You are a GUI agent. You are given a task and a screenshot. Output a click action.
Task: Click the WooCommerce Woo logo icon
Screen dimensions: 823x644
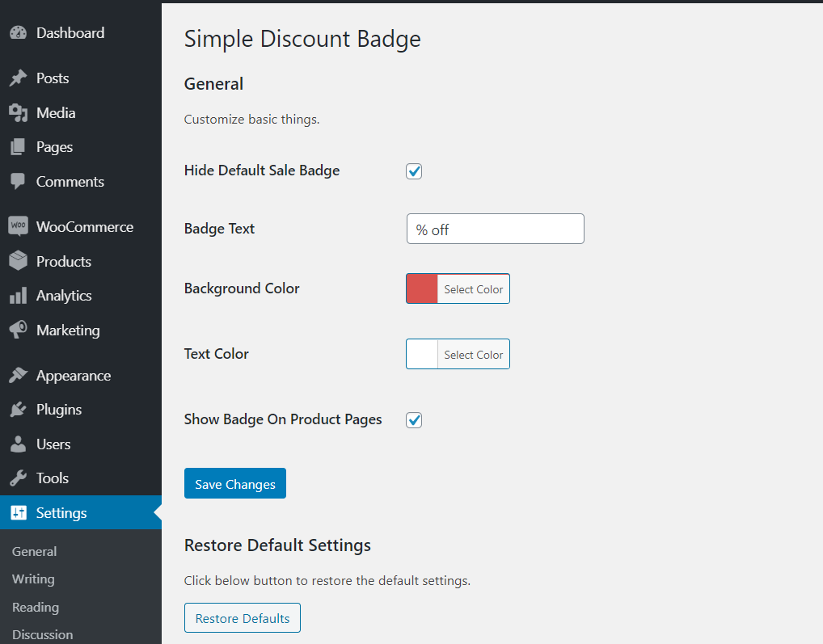pos(18,227)
